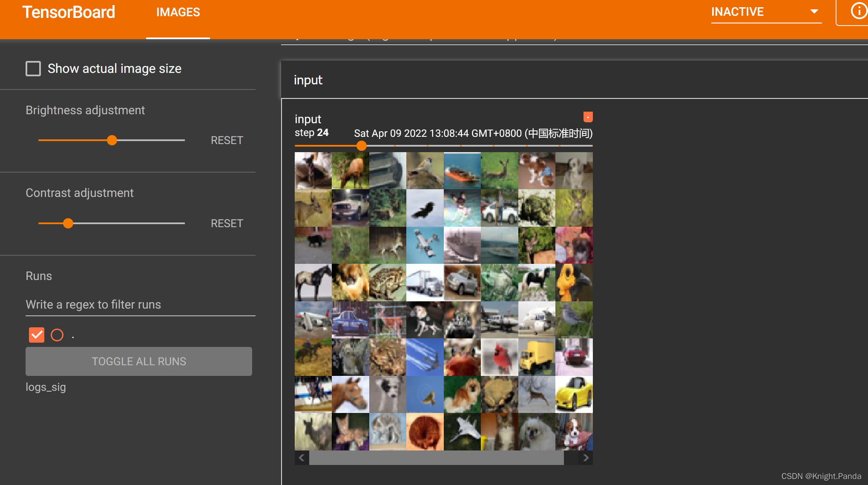Screen dimensions: 868x485
Task: Toggle the circular run indicator
Action: coord(56,335)
